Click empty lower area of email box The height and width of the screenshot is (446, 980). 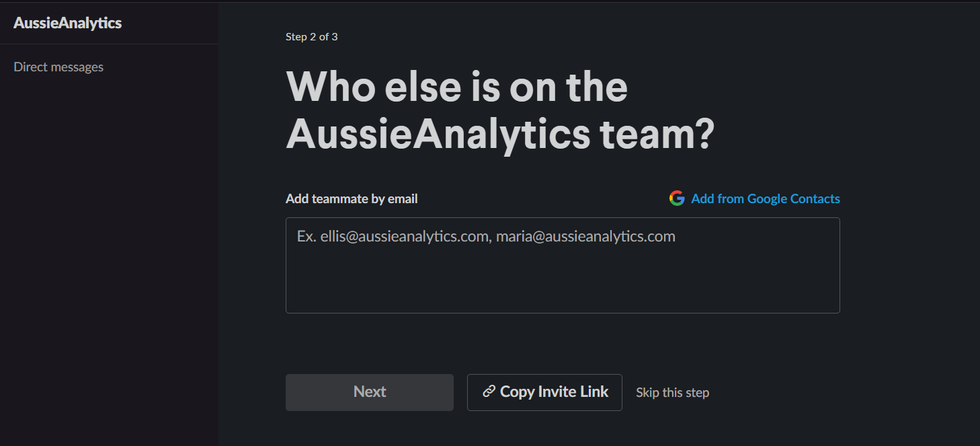pyautogui.click(x=563, y=289)
